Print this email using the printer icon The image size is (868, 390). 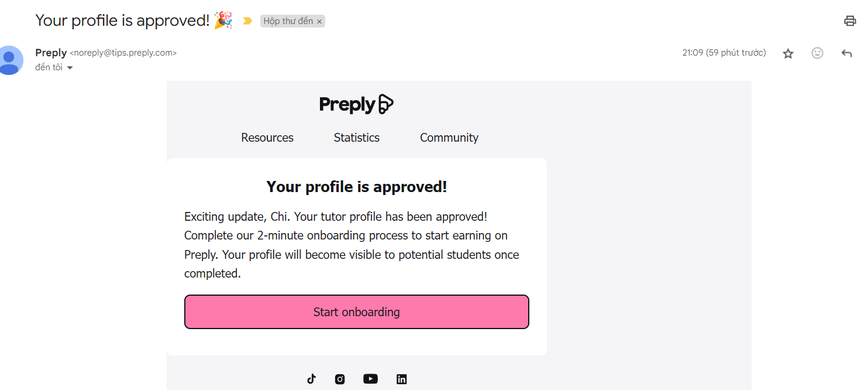pos(850,21)
